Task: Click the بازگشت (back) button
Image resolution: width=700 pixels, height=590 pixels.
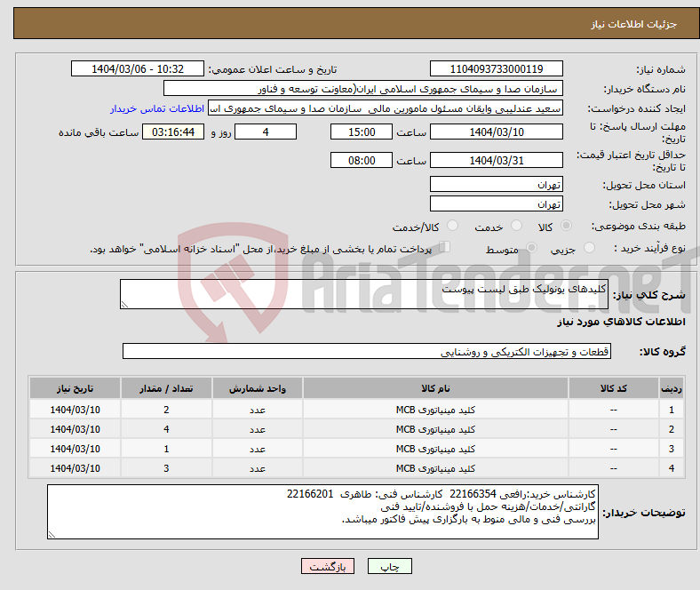Action: pyautogui.click(x=328, y=566)
